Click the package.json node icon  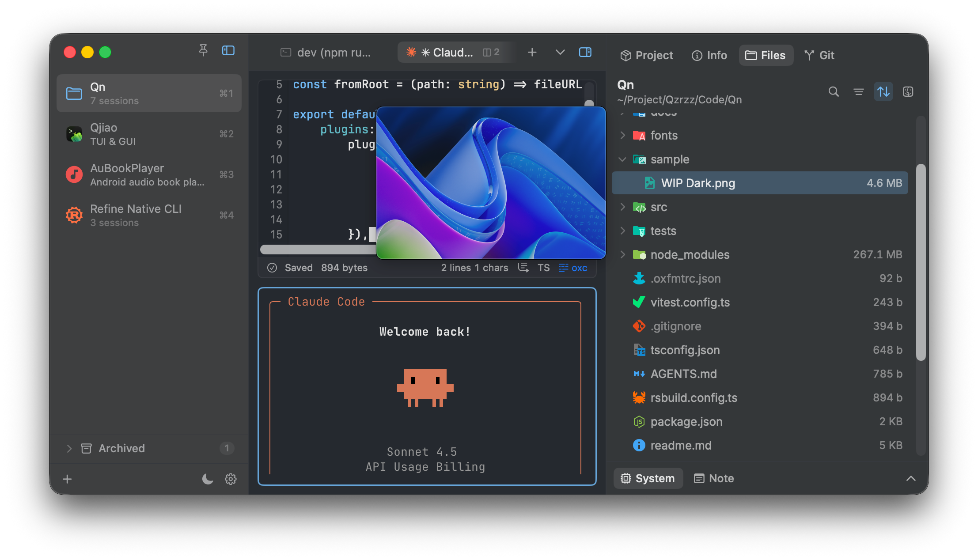pyautogui.click(x=639, y=421)
